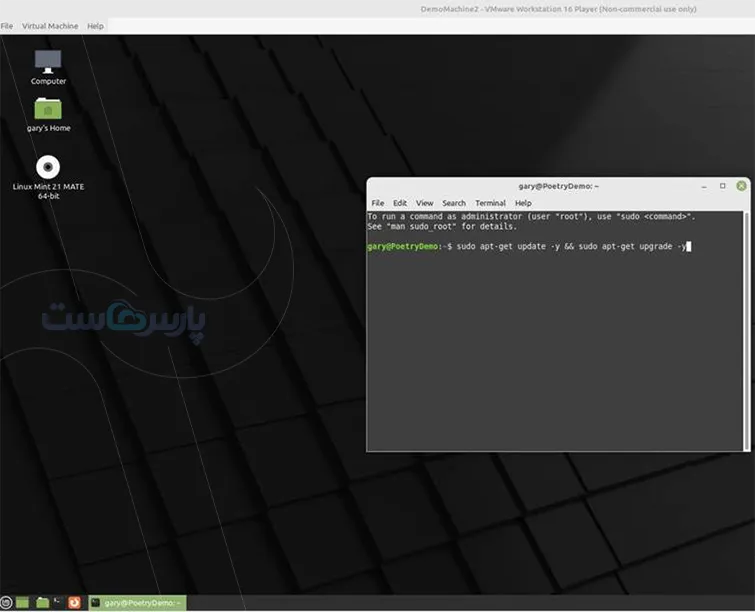
Task: Click the green gary@PoetryDemo prompt text
Action: 403,247
